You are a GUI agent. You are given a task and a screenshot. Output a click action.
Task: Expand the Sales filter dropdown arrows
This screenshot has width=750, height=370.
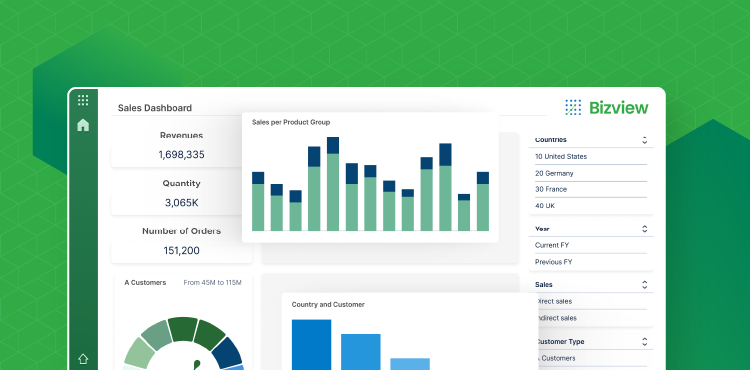[644, 285]
